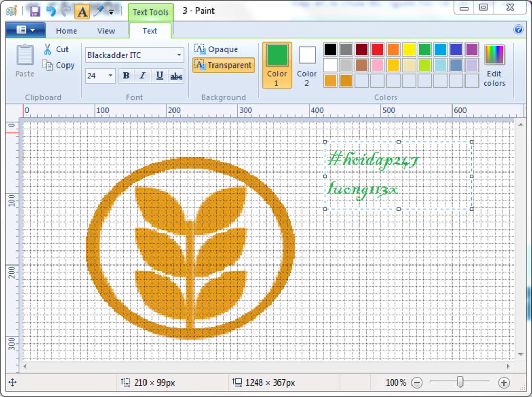This screenshot has height=397, width=532.
Task: Click the Redo arrow icon
Action: [x=65, y=11]
